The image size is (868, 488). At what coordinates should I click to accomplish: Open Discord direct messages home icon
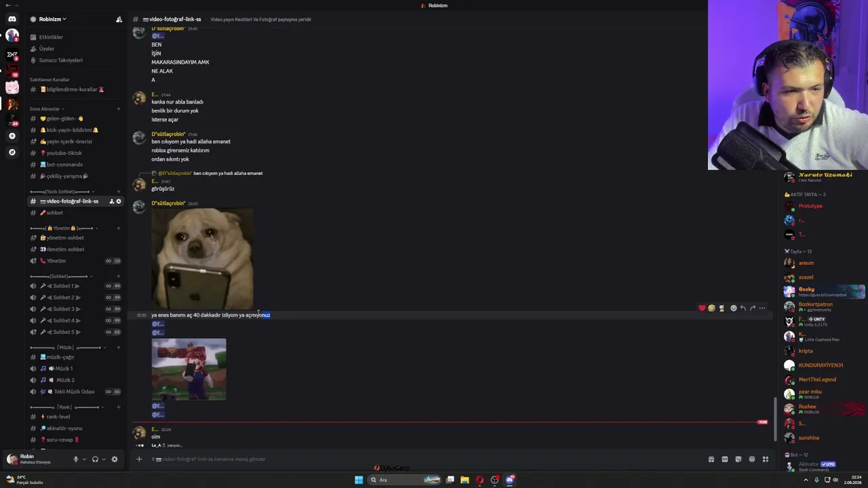12,19
